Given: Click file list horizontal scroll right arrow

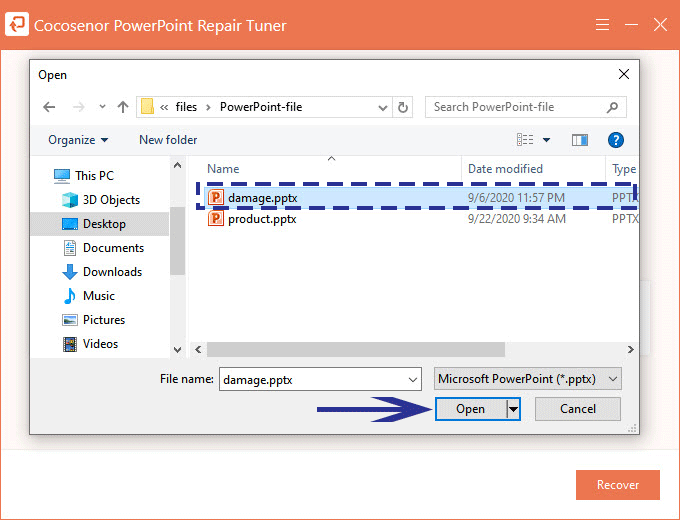Looking at the screenshot, I should (x=630, y=350).
